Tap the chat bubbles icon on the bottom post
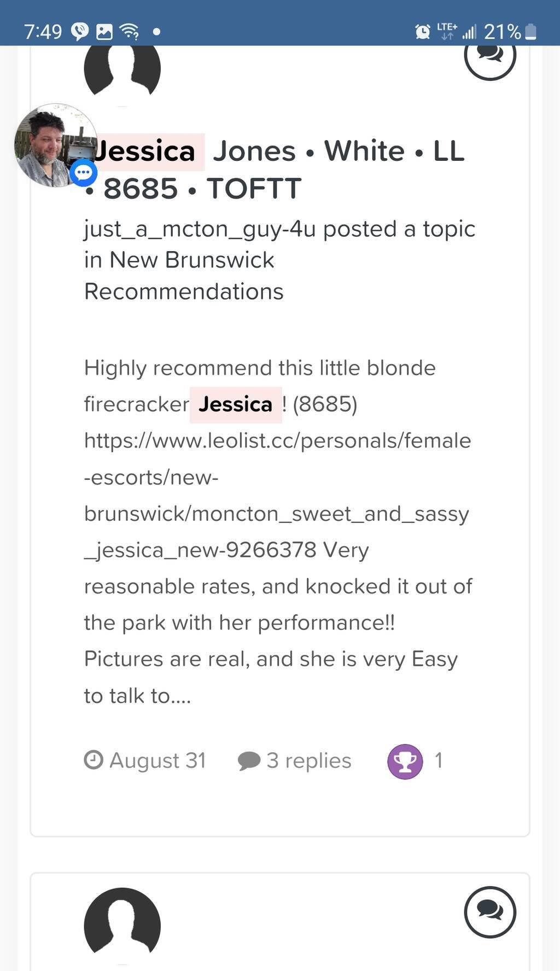Viewport: 560px width, 971px height. tap(490, 912)
